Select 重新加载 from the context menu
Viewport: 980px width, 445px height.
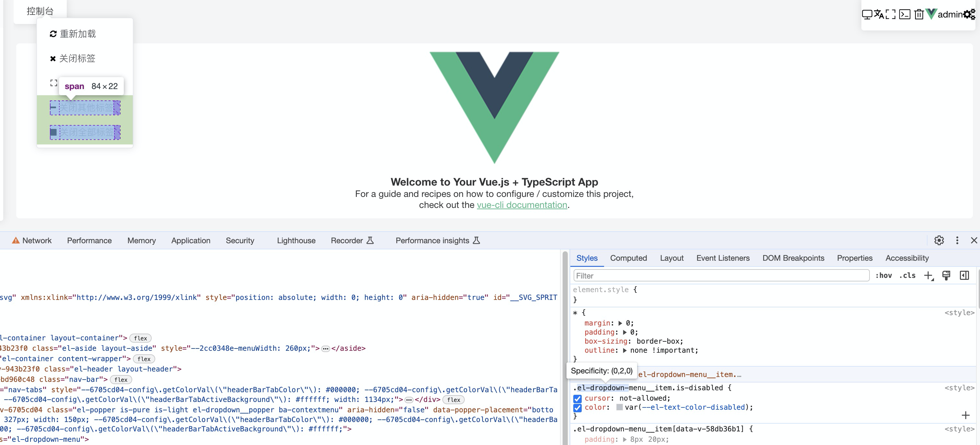[77, 34]
